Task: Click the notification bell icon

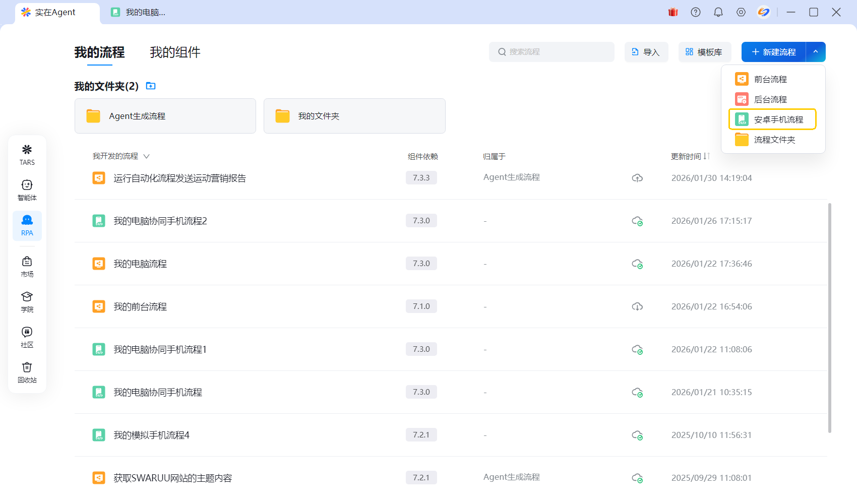Action: tap(718, 12)
